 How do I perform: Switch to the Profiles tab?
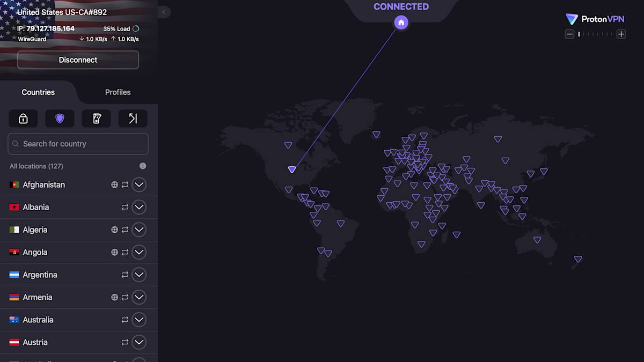pos(118,92)
